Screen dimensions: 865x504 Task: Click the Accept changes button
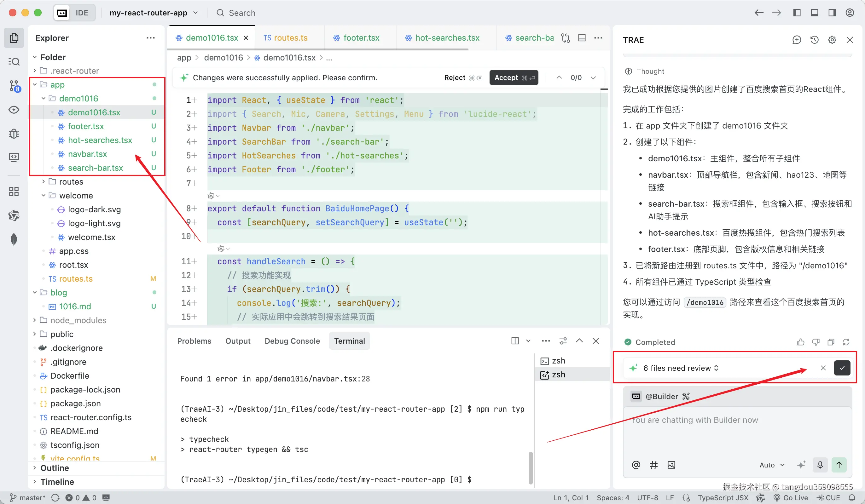pos(514,77)
